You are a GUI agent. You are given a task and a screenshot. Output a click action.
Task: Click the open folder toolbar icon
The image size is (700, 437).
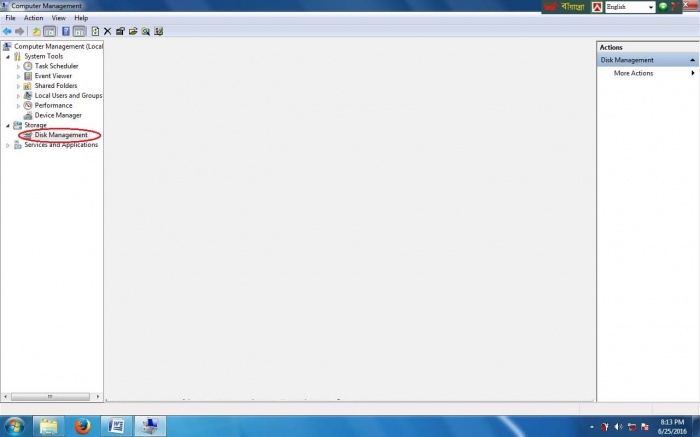click(x=133, y=31)
